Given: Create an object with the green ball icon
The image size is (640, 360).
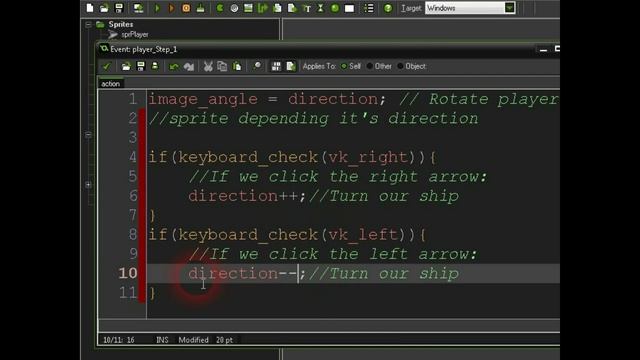Looking at the screenshot, I should coord(335,8).
